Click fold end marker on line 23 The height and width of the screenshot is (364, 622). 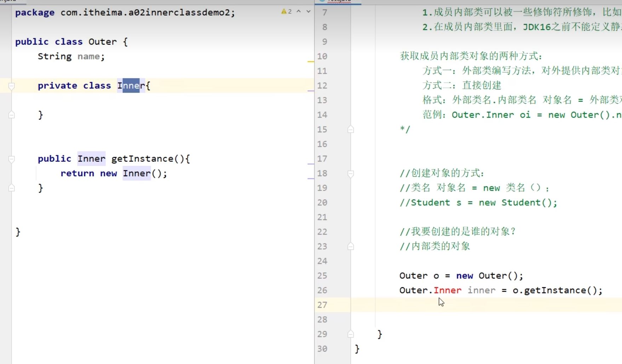point(351,247)
